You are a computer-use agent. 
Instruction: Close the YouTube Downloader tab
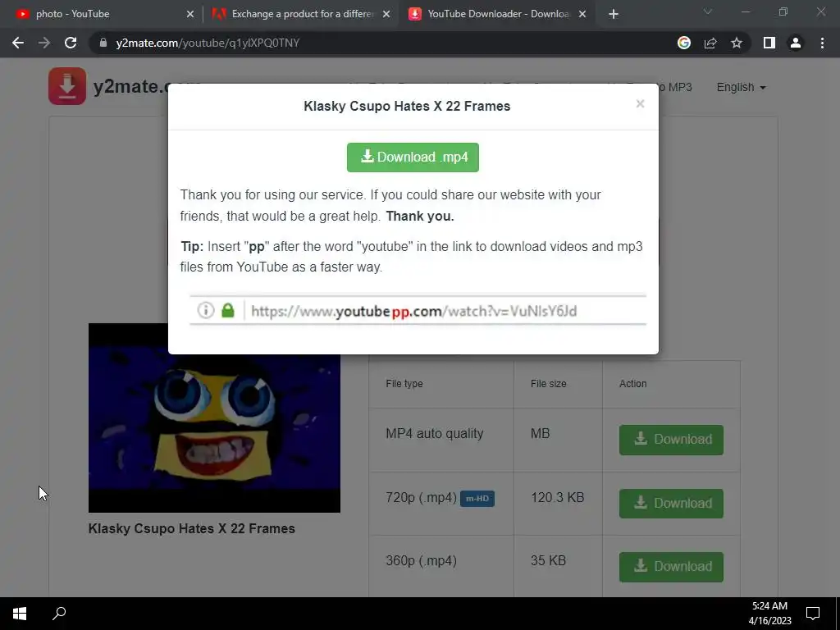[x=582, y=14]
